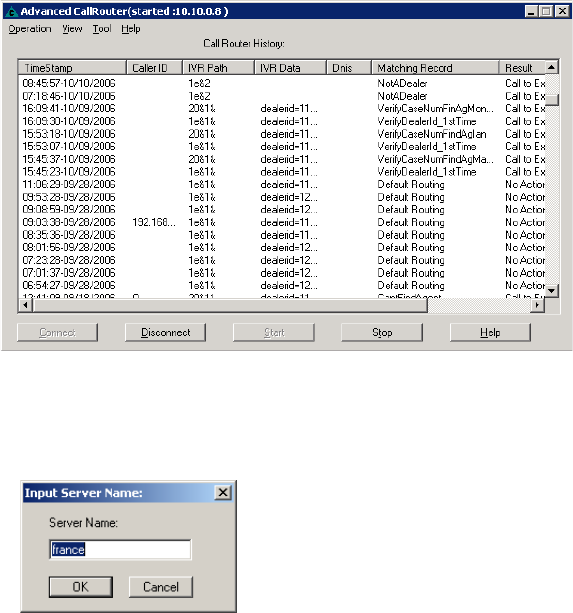Image resolution: width=573 pixels, height=613 pixels.
Task: Click the Stop button
Action: [382, 333]
